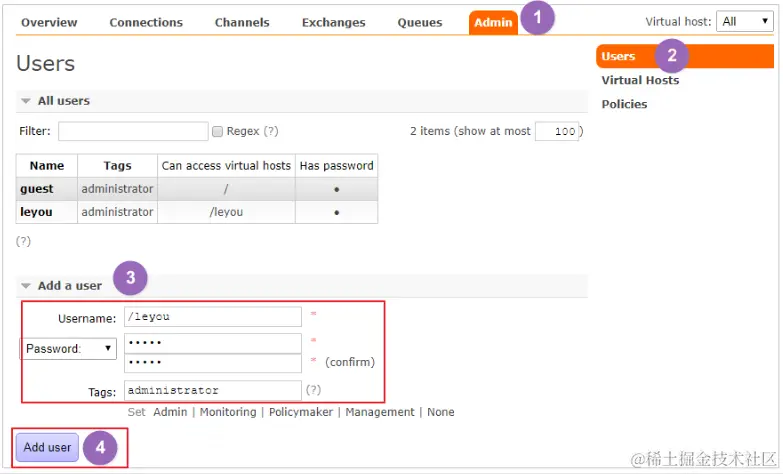Click the show at most items field
The width and height of the screenshot is (783, 474).
pos(557,131)
